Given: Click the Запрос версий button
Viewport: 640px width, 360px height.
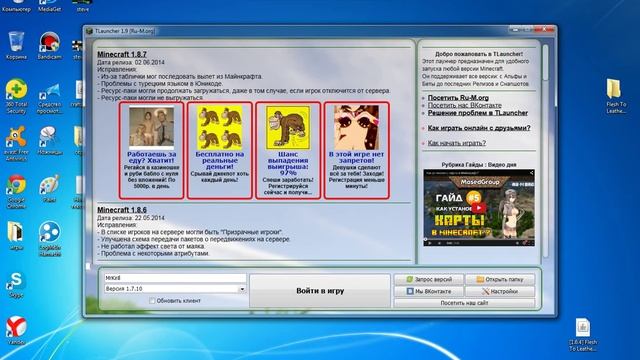Looking at the screenshot, I should (429, 280).
